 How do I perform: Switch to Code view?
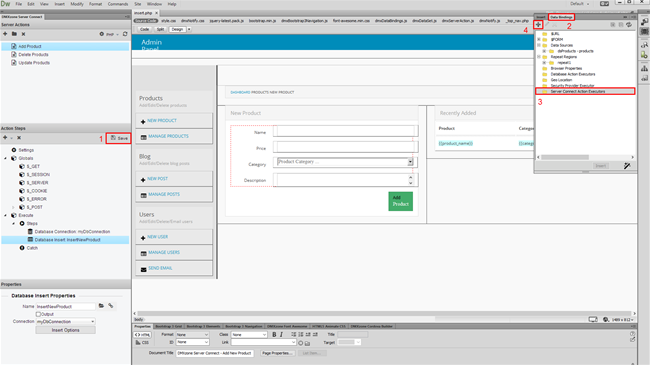coord(144,29)
